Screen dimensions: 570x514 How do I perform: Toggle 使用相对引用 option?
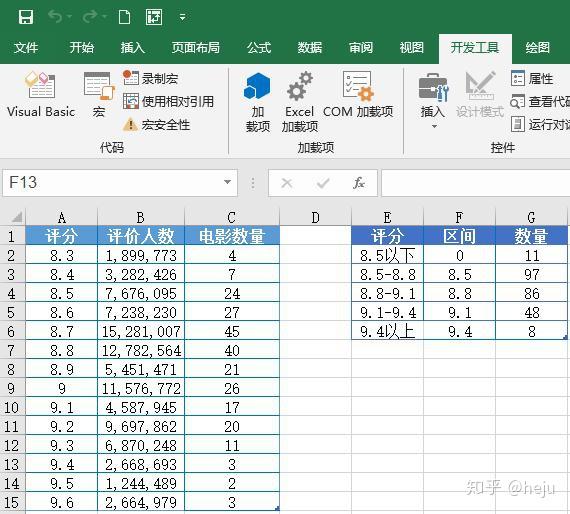[x=168, y=101]
